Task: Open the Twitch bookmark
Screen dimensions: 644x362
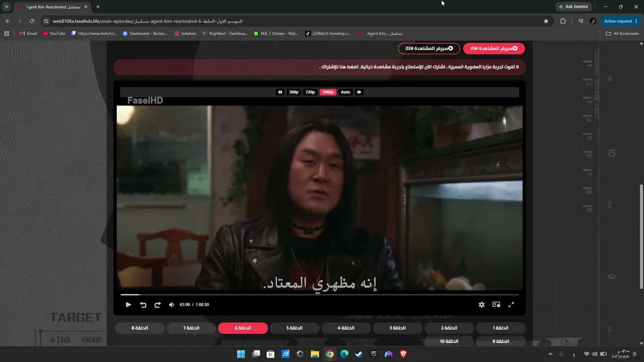Action: pos(94,34)
